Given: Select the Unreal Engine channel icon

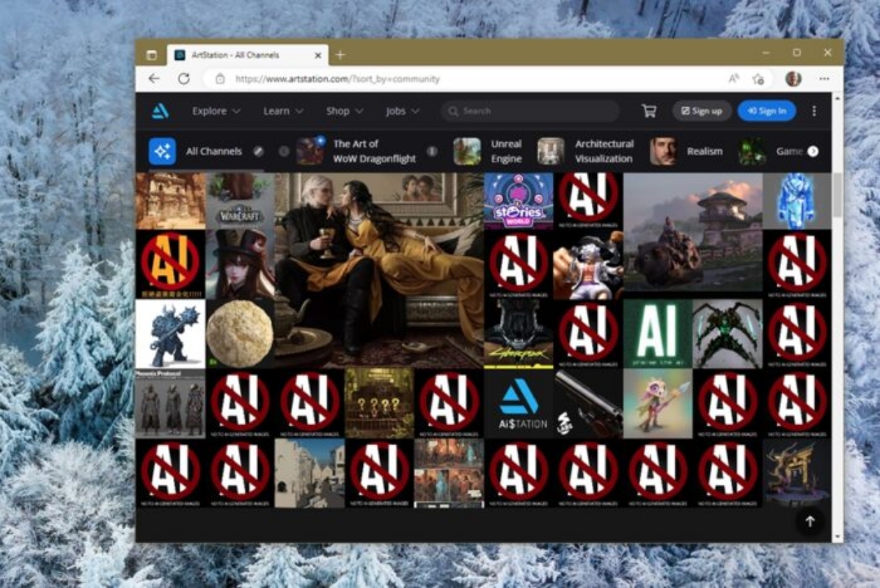Looking at the screenshot, I should tap(467, 151).
